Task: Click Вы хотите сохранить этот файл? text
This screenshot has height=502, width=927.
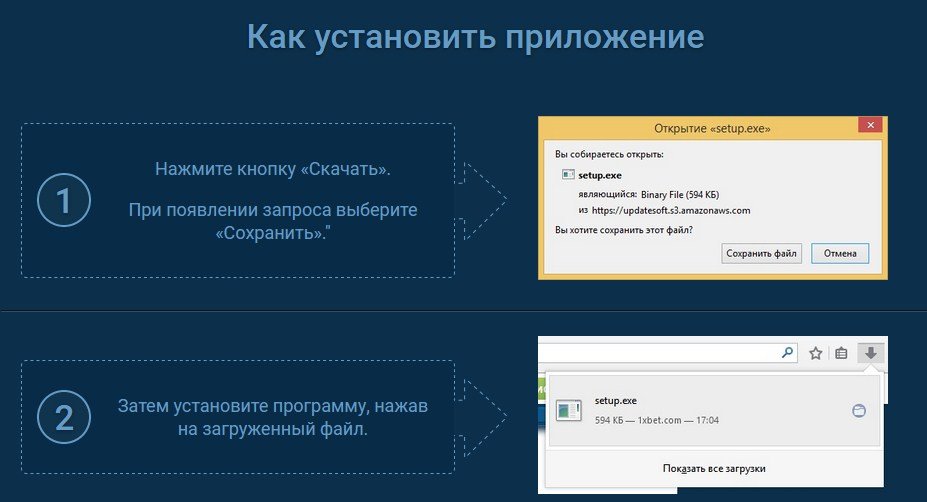Action: [x=624, y=230]
